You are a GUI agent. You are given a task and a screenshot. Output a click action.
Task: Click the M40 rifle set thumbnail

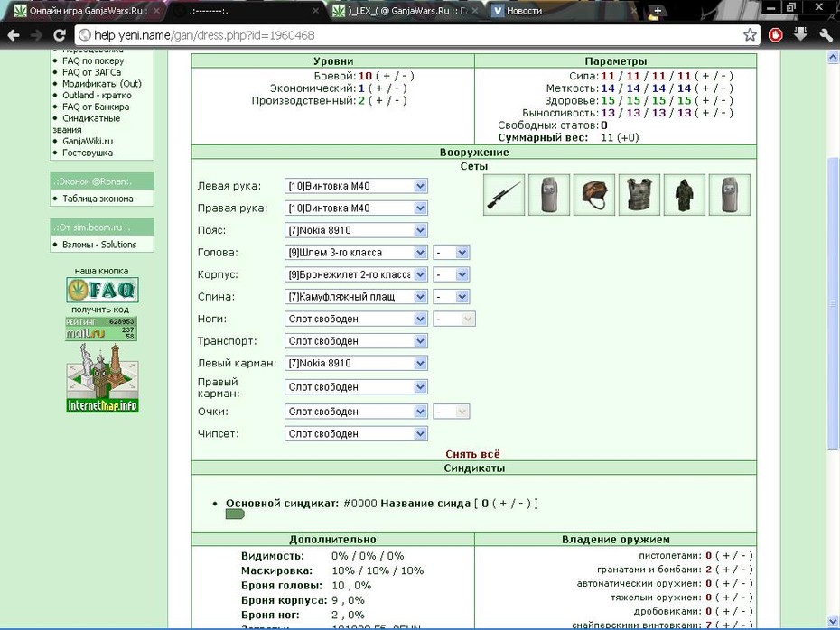[x=504, y=195]
